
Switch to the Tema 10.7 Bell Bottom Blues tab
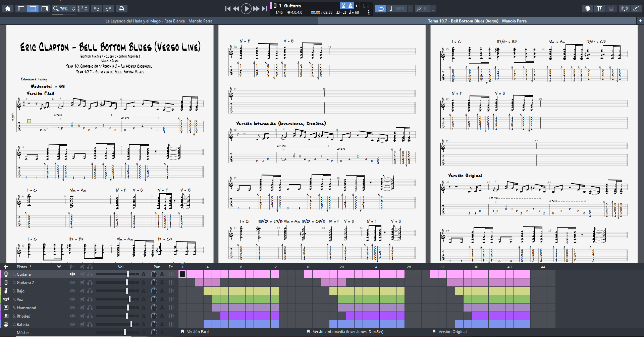pyautogui.click(x=477, y=21)
